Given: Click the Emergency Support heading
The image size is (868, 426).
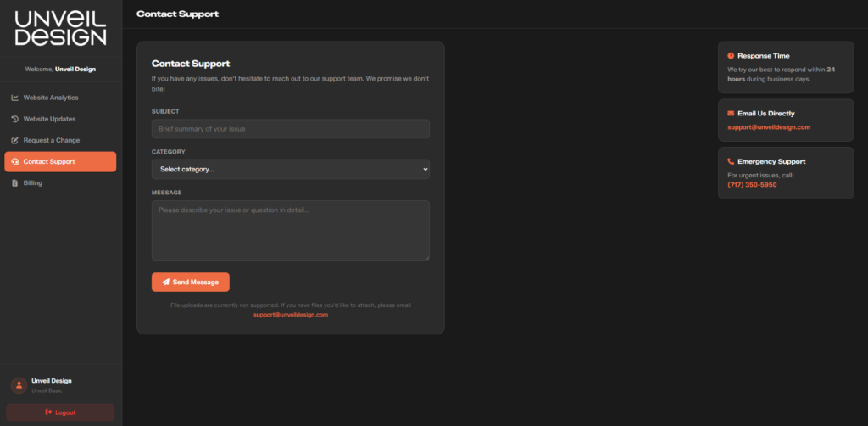Looking at the screenshot, I should click(771, 162).
